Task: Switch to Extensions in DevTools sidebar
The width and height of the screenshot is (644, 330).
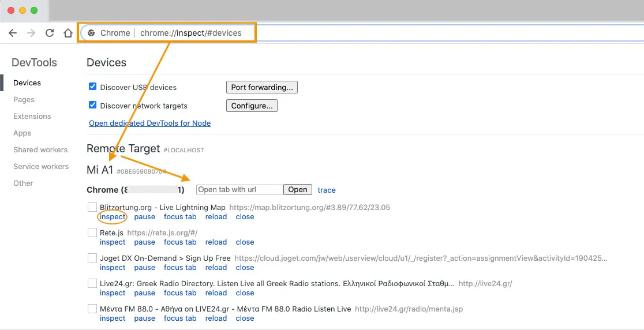Action: [x=32, y=116]
